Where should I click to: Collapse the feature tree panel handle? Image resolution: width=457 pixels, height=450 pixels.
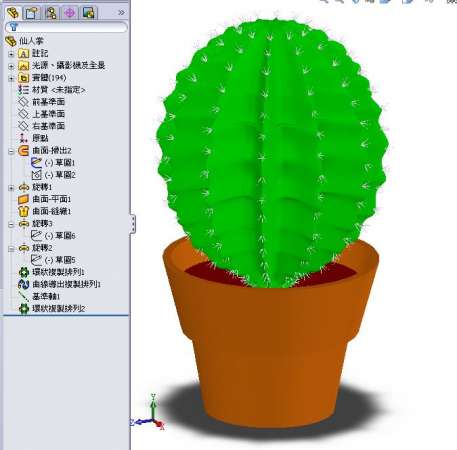(133, 223)
